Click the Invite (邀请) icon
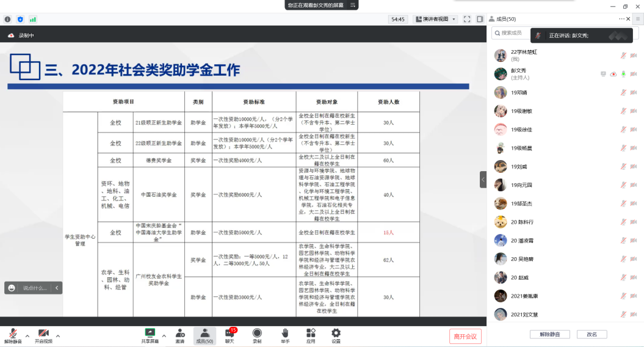 click(x=180, y=333)
